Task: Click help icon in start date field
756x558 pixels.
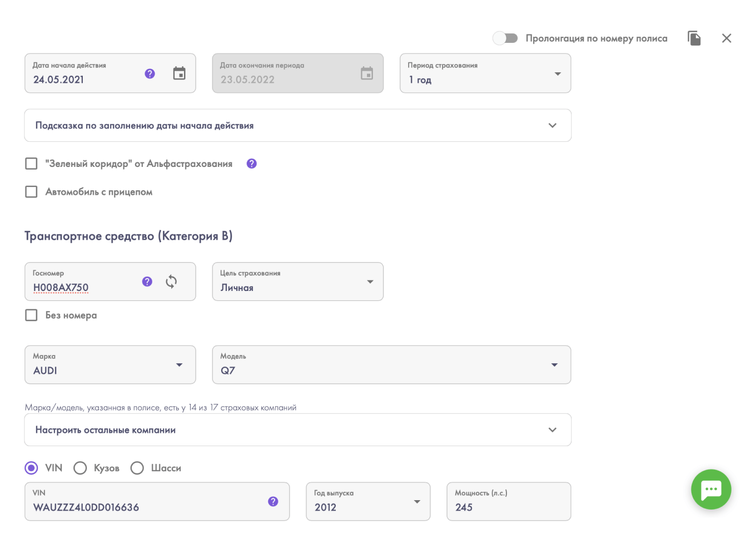Action: click(150, 73)
